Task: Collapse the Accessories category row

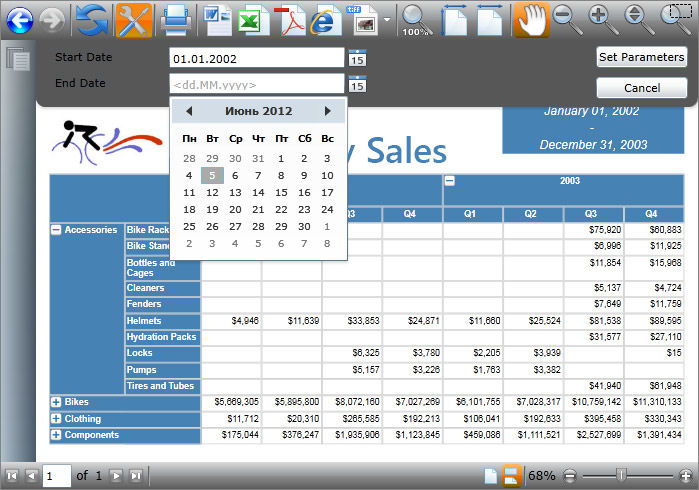Action: (x=56, y=230)
